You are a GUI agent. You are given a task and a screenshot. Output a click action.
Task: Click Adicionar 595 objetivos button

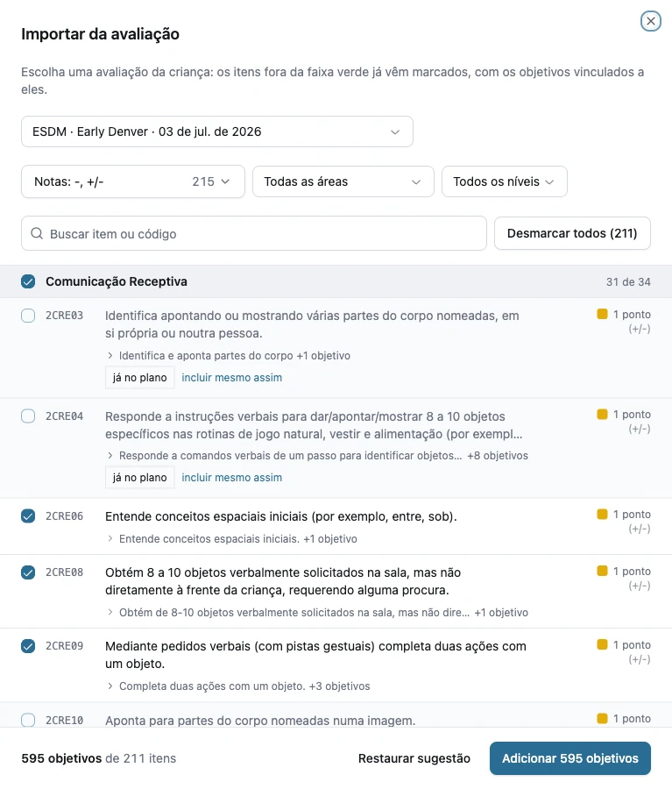(x=569, y=758)
